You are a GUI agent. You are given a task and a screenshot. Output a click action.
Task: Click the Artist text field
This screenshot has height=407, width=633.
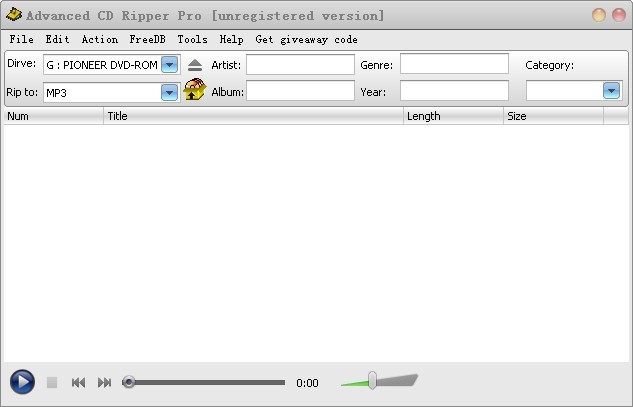[x=300, y=65]
